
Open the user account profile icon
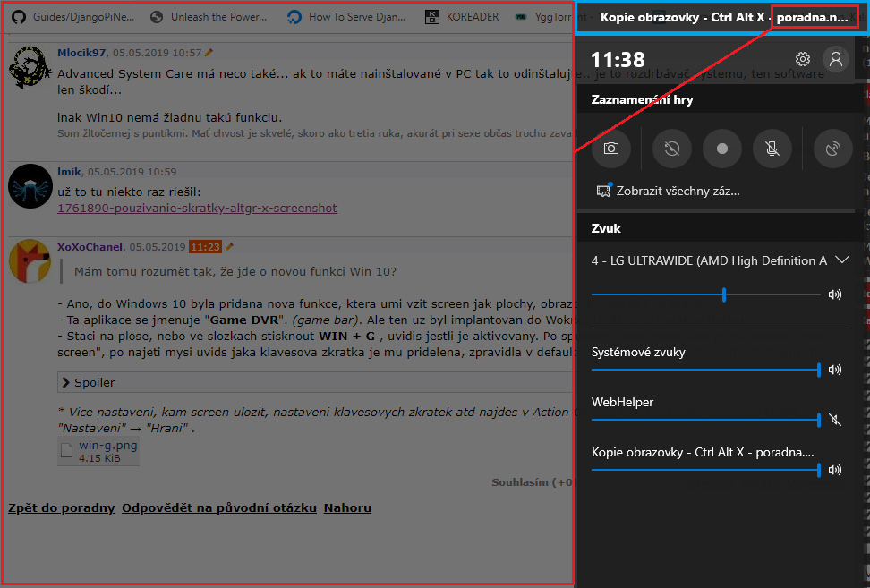(836, 59)
